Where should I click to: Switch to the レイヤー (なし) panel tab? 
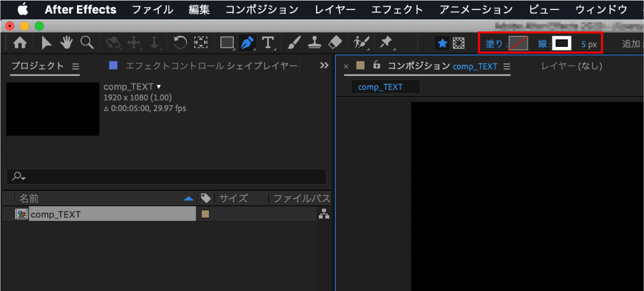pos(572,66)
